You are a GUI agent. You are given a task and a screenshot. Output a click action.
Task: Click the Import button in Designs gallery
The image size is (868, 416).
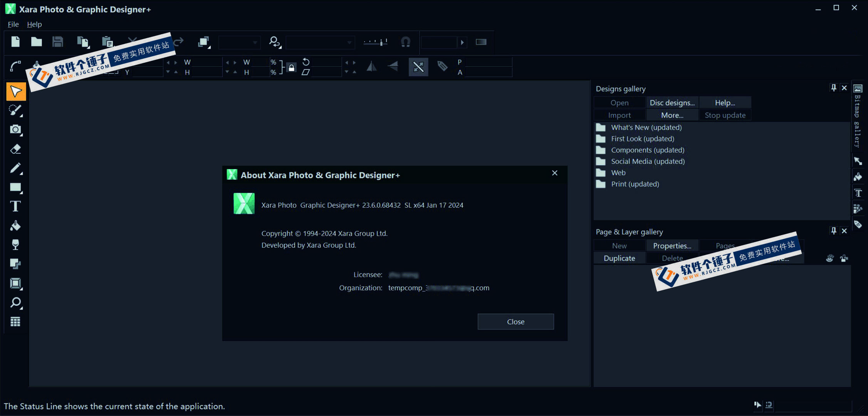tap(620, 115)
